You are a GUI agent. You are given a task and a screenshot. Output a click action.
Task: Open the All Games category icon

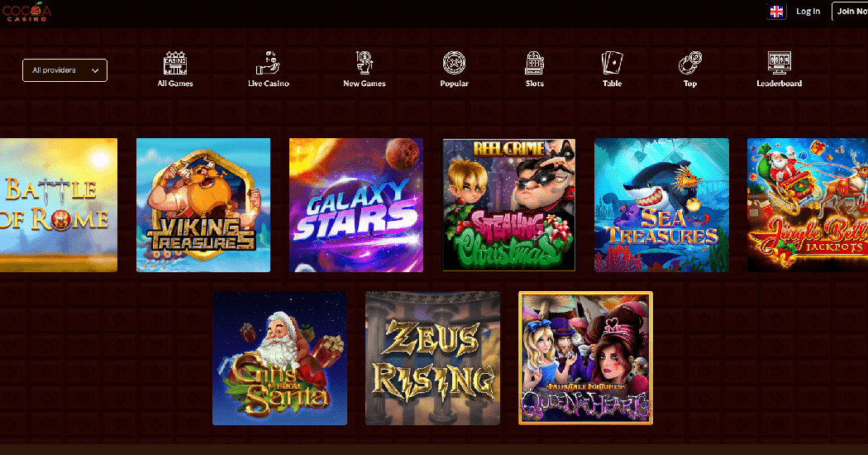pos(175,63)
